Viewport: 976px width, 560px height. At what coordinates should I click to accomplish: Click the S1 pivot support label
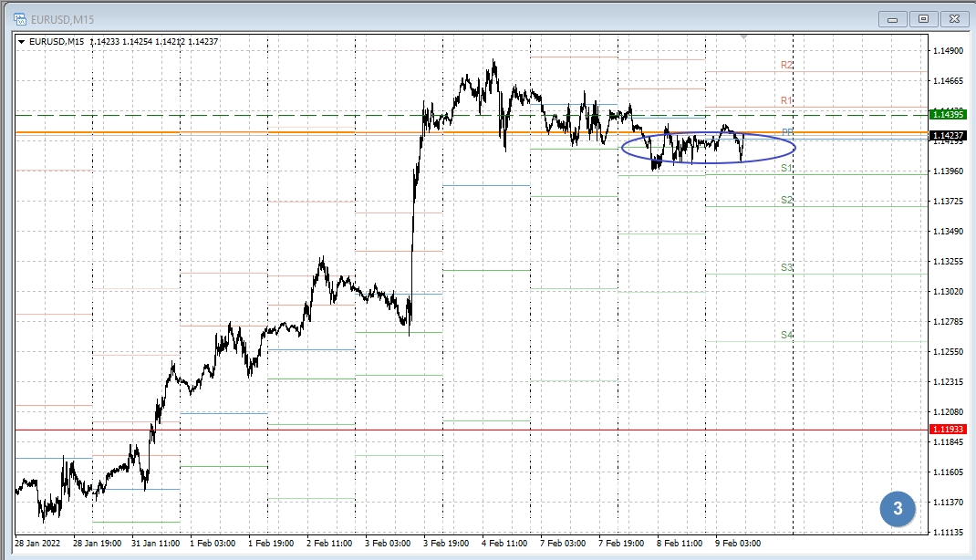pos(786,169)
